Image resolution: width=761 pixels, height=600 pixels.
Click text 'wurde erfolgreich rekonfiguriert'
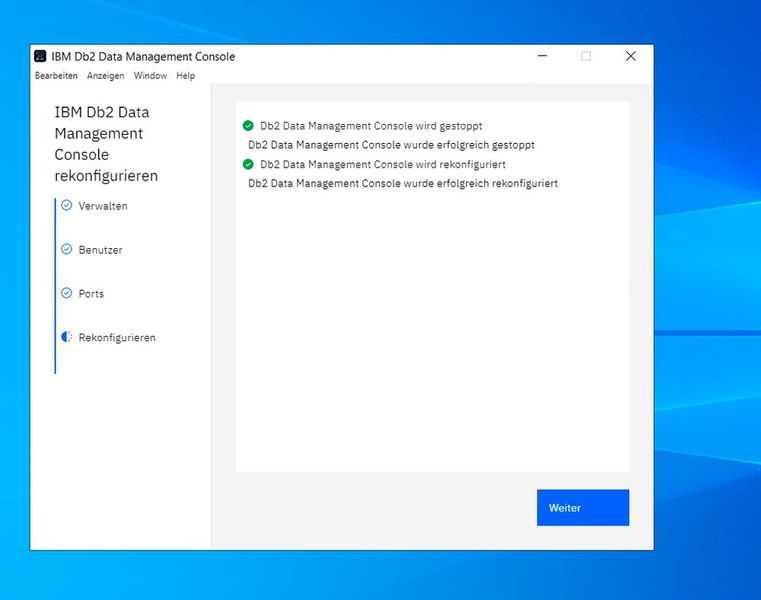pyautogui.click(x=480, y=183)
